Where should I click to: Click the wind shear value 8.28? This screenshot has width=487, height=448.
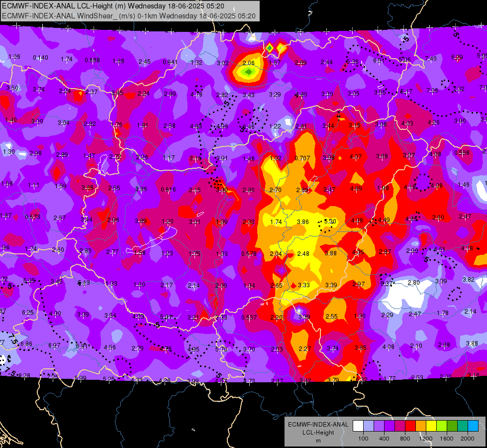[x=24, y=375]
